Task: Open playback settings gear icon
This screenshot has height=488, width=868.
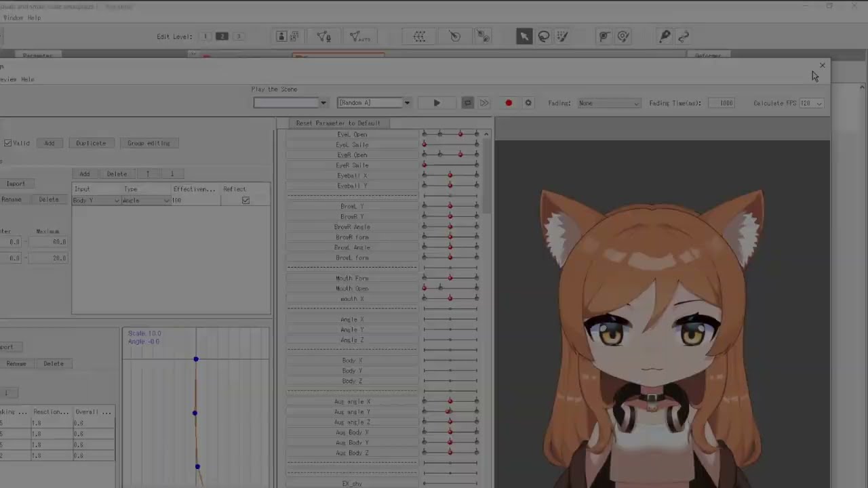Action: (x=528, y=103)
